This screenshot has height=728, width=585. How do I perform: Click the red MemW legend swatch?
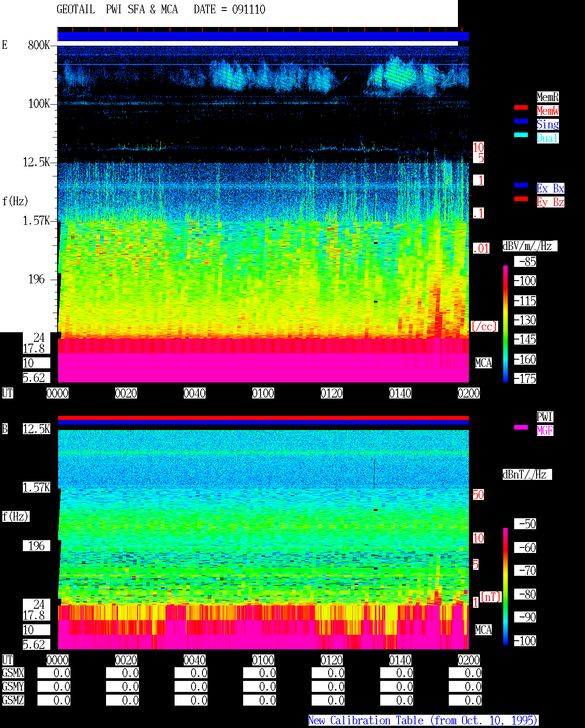521,107
